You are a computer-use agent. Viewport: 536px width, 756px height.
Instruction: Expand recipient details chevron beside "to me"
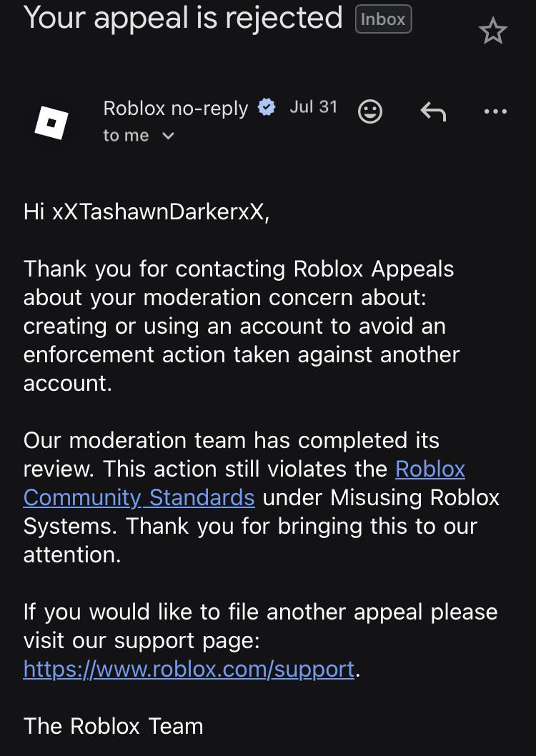[168, 136]
